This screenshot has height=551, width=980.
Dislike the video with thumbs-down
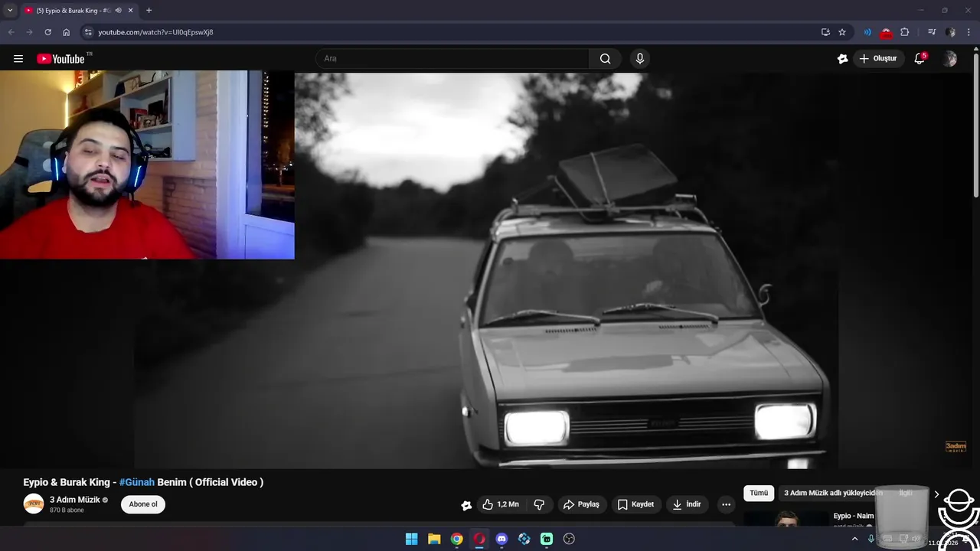[539, 504]
